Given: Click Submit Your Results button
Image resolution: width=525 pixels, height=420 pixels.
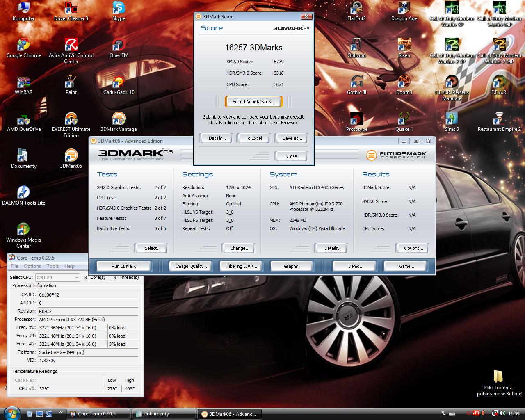Looking at the screenshot, I should [x=254, y=102].
